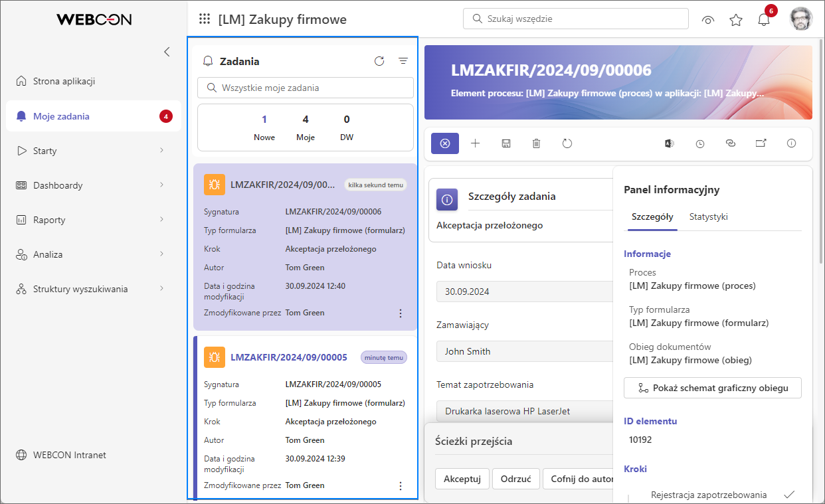Click the chain link icon in toolbar
The image size is (825, 504).
coord(731,143)
